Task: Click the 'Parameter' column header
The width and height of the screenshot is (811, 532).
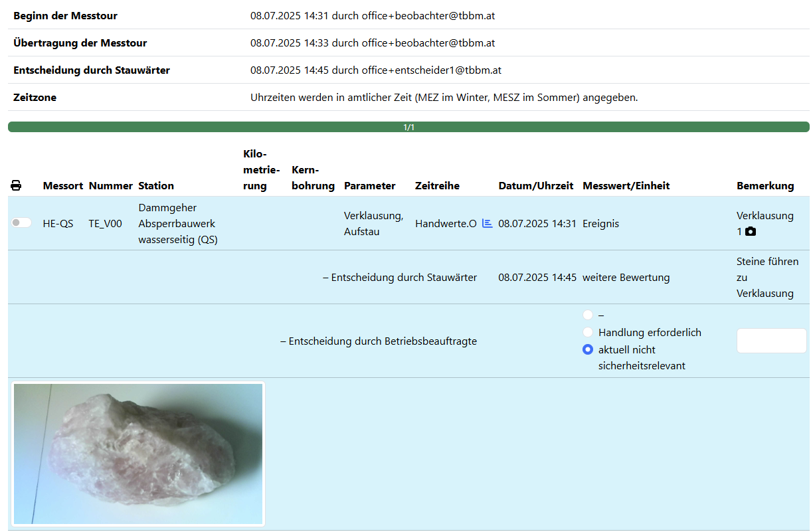Action: click(370, 186)
